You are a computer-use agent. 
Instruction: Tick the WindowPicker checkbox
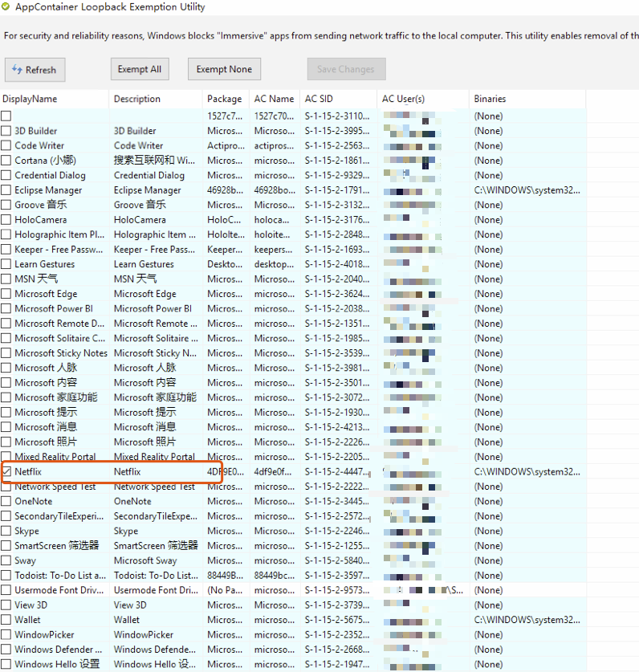(6, 634)
